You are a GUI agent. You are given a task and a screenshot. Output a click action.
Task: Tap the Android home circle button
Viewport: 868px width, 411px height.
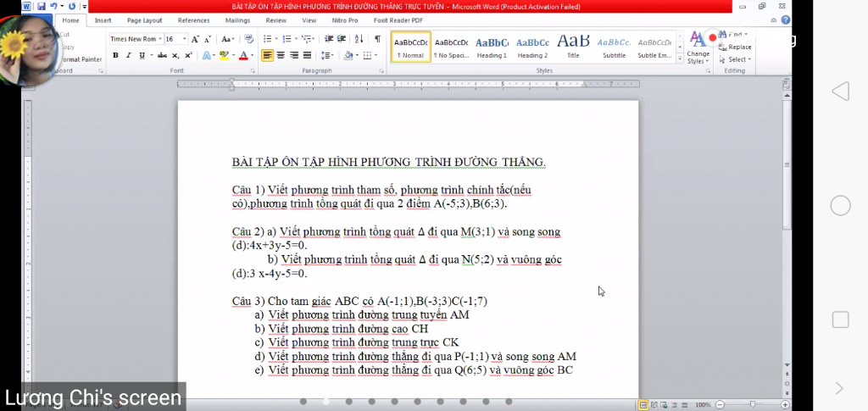tap(840, 206)
